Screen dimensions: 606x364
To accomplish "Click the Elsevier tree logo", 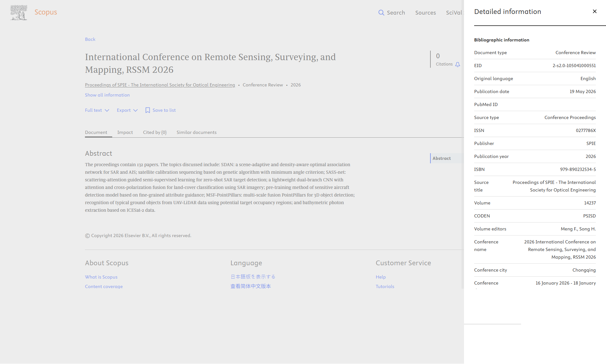I will 19,13.
